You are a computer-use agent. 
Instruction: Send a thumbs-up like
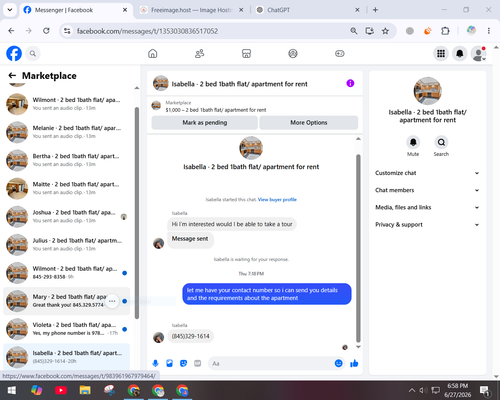tap(354, 363)
